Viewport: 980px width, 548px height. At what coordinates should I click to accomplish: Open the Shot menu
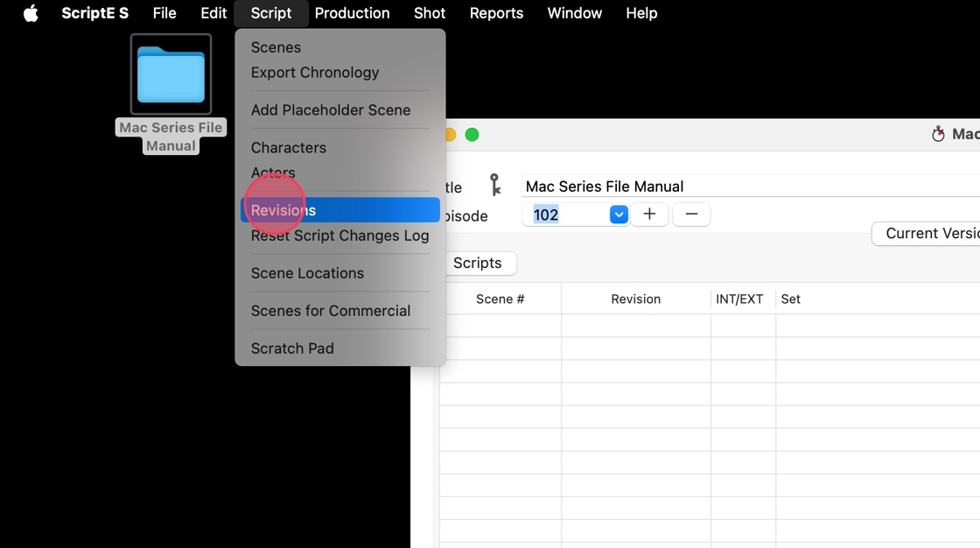point(430,13)
